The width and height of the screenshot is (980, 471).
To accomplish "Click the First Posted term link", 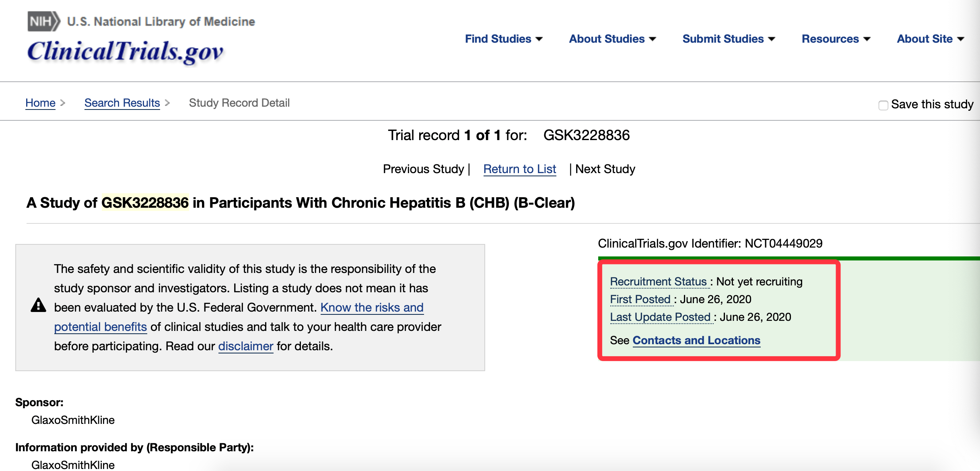I will point(640,300).
